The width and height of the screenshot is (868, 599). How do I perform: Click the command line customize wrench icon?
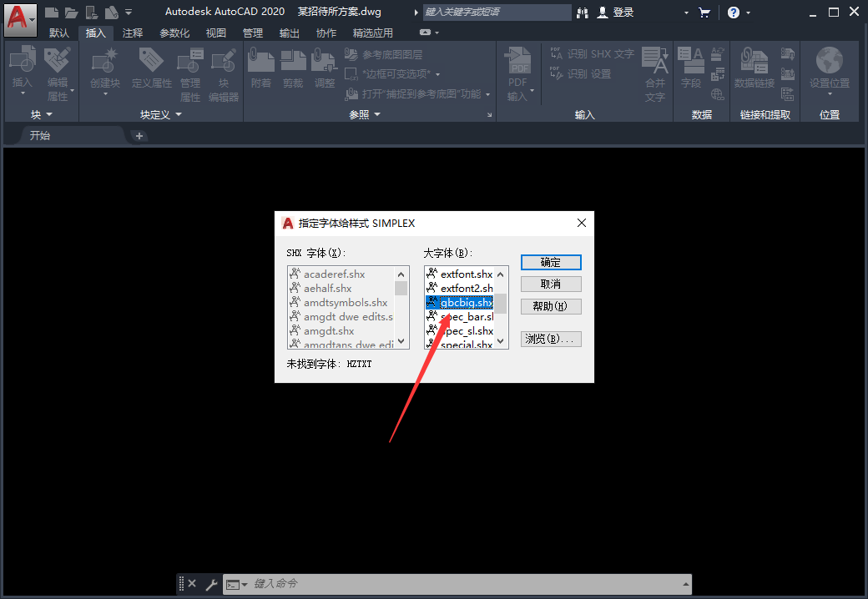[211, 583]
